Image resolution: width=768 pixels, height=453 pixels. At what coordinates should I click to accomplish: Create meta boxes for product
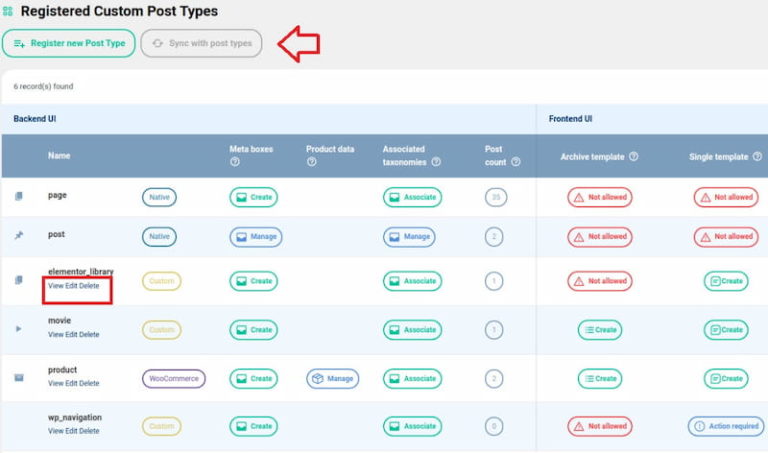click(x=254, y=379)
